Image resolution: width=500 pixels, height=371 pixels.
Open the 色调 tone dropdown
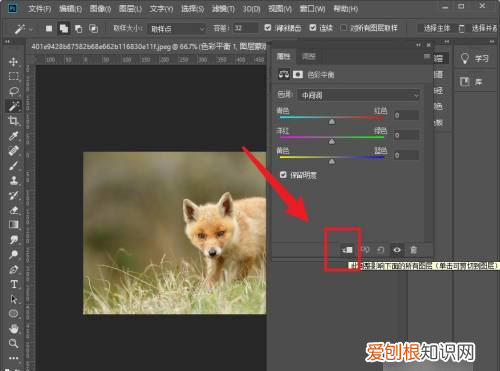[x=359, y=95]
